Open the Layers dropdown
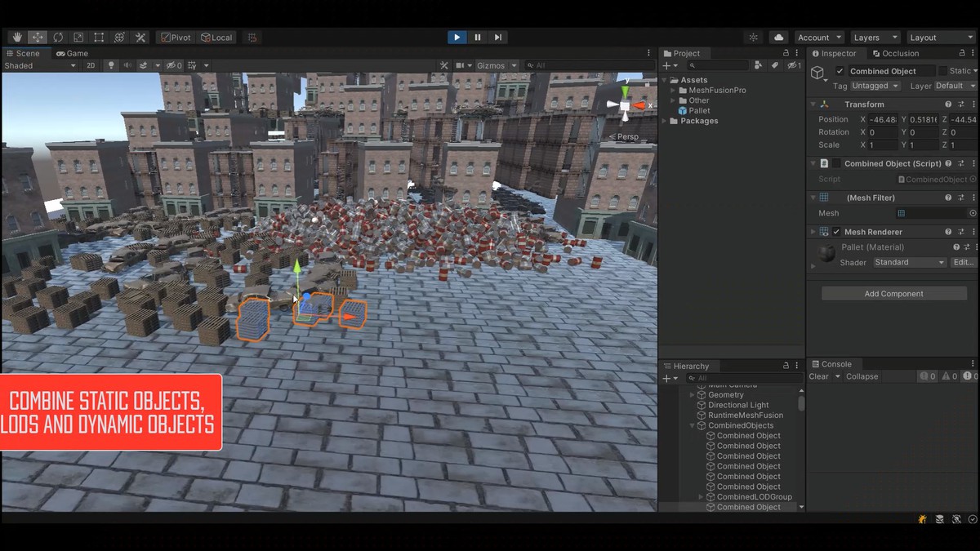 click(874, 38)
